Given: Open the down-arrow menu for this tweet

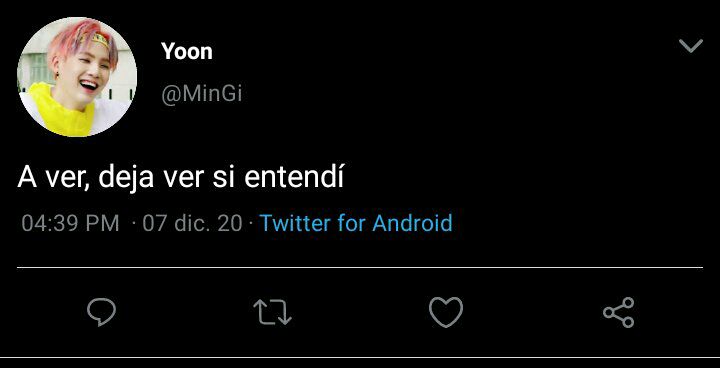Looking at the screenshot, I should pos(691,46).
